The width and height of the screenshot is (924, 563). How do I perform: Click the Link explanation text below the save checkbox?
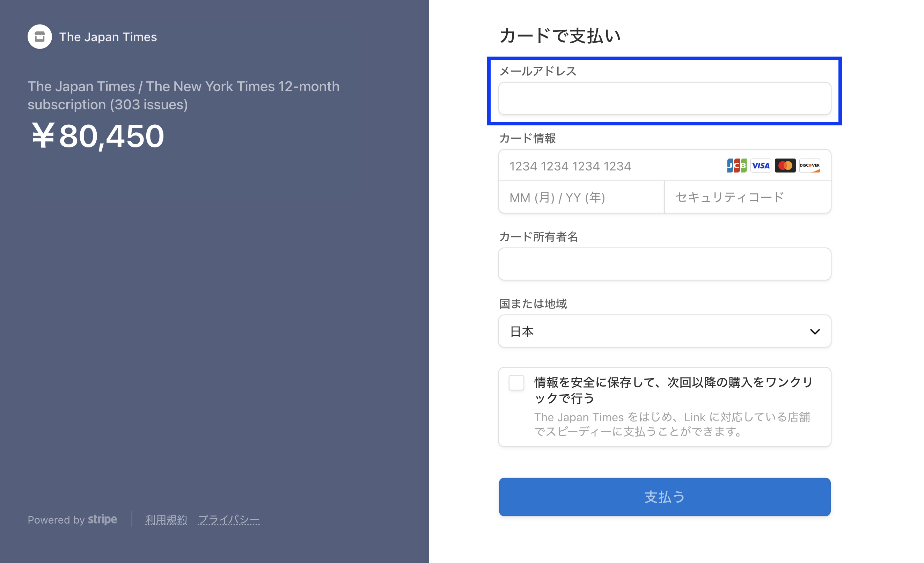coord(672,424)
